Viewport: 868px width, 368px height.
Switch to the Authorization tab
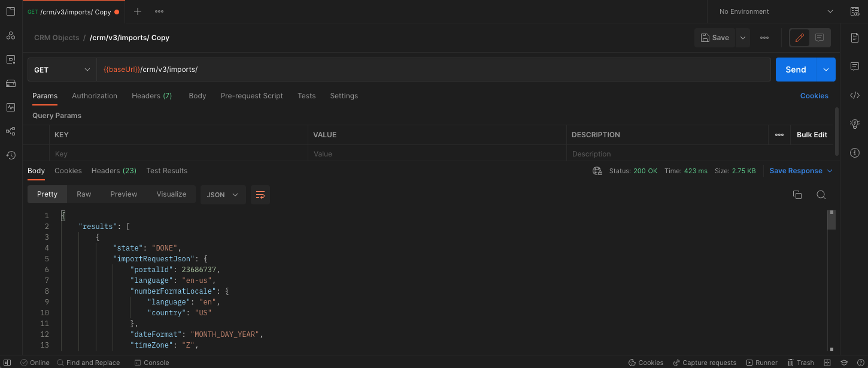94,95
